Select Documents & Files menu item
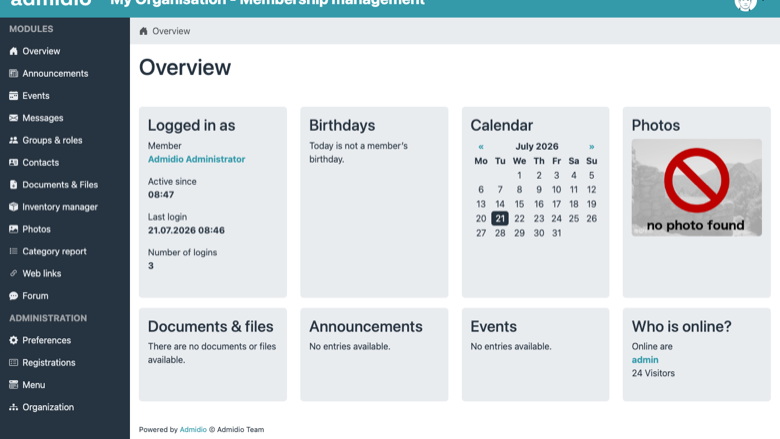 point(60,184)
